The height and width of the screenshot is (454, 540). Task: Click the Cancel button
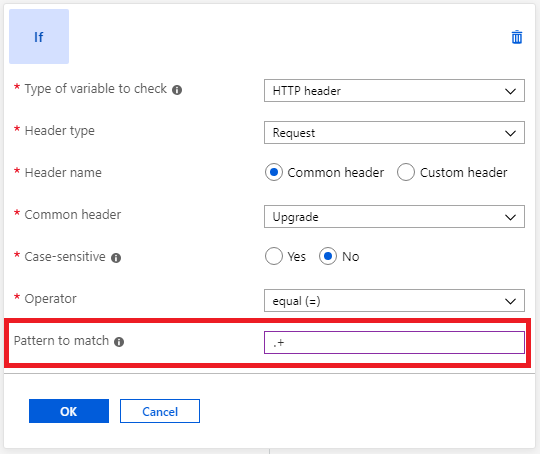[160, 411]
